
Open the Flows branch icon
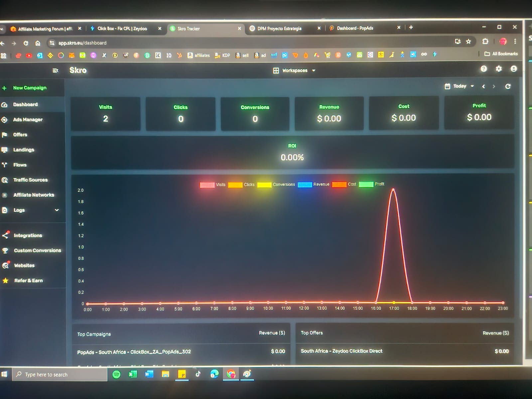point(4,165)
